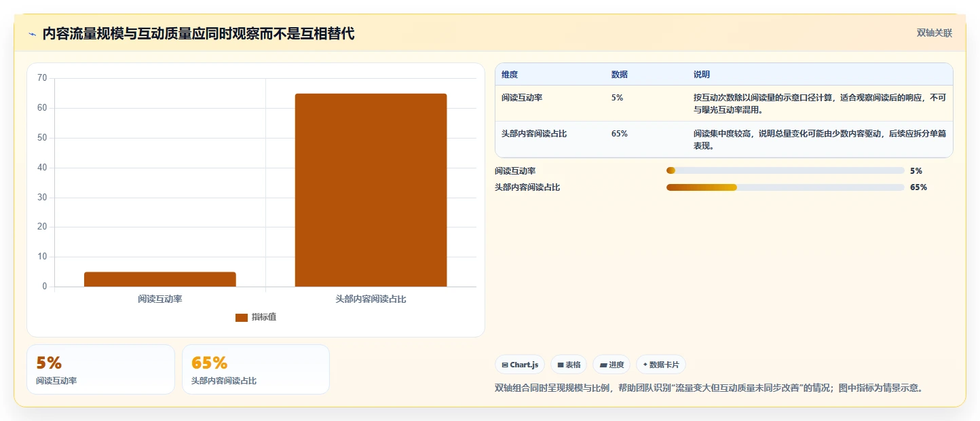Click the 头部内容阅读占比 x-axis label

pyautogui.click(x=371, y=299)
